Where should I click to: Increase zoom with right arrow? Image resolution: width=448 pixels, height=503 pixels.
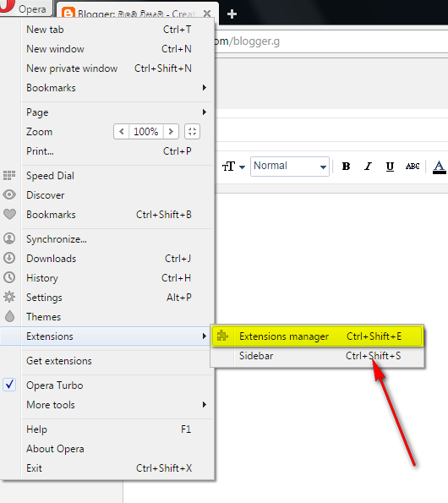171,132
